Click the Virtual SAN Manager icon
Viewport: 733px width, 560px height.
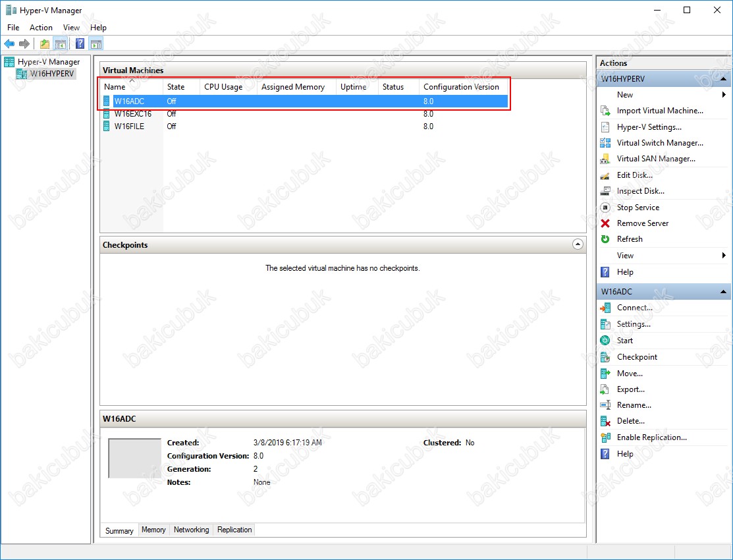(x=605, y=159)
